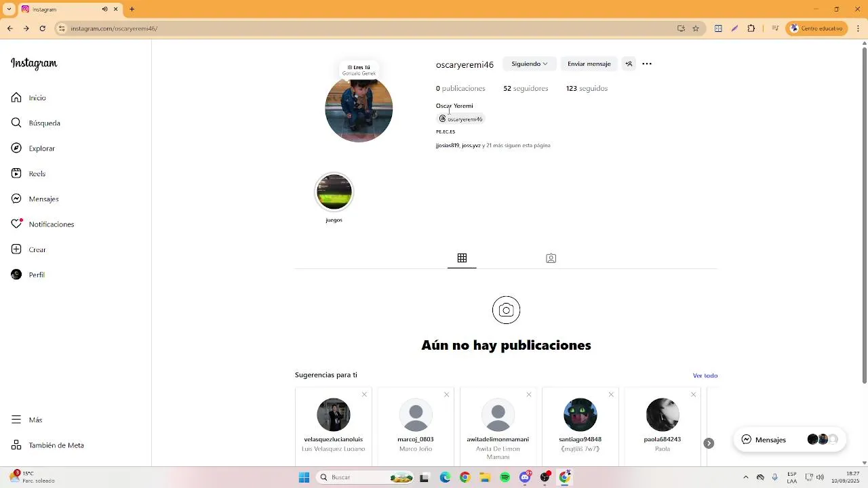Click the similar accounts add-person icon
Viewport: 868px width, 488px height.
click(629, 64)
